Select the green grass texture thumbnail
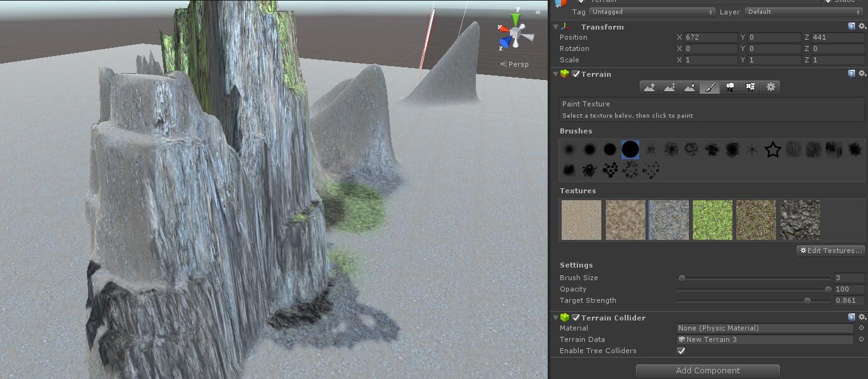The height and width of the screenshot is (379, 868). 712,220
